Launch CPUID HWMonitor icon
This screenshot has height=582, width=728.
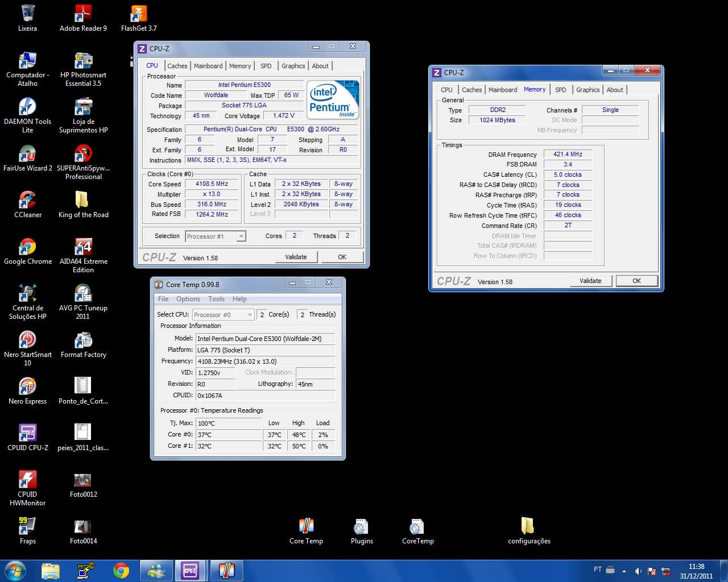coord(27,488)
